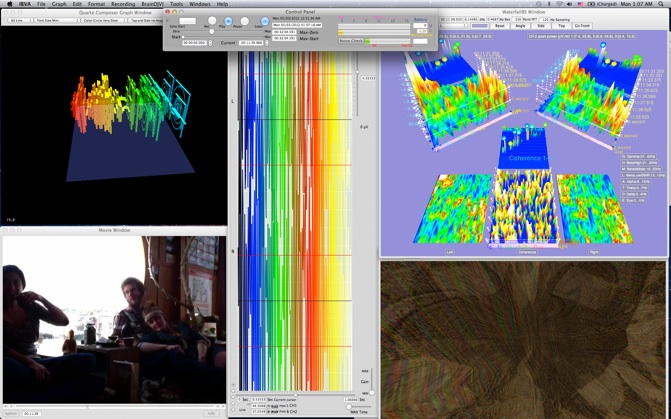The height and width of the screenshot is (419, 671).
Task: Click the Goto Start field
Action: (187, 21)
